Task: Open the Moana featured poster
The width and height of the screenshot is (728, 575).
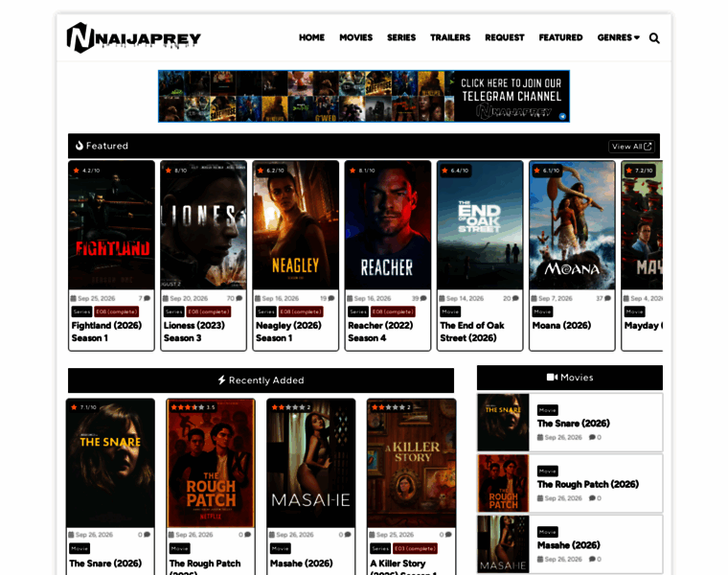Action: [x=572, y=225]
